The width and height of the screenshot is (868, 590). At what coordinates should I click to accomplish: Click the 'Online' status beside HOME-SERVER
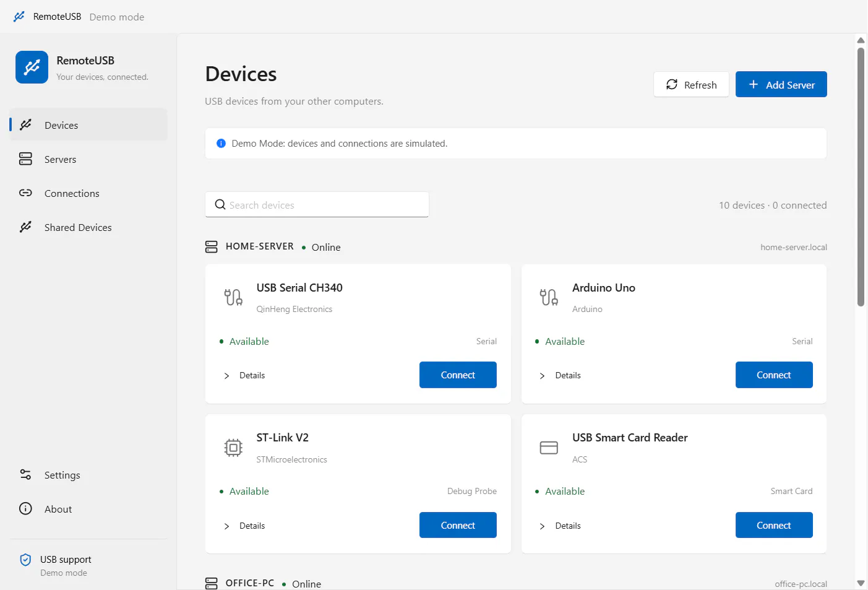(x=326, y=248)
